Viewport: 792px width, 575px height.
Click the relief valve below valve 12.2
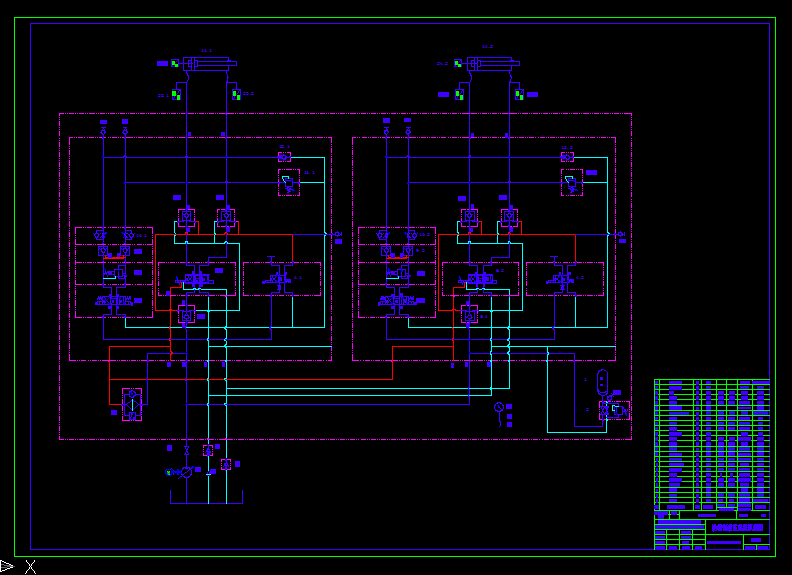coord(572,182)
